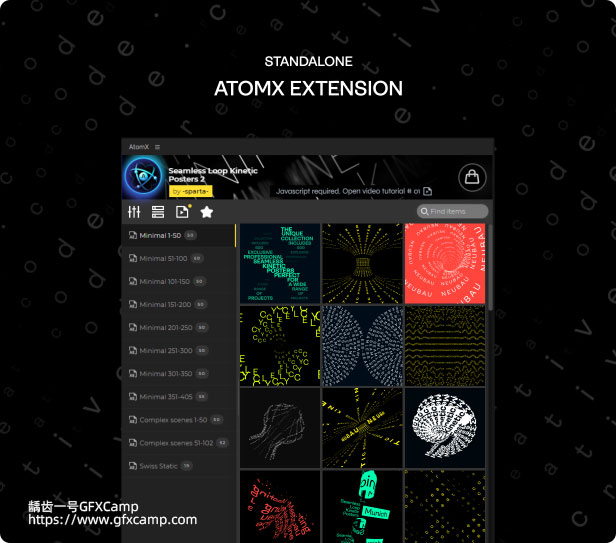Viewport: 616px width, 543px height.
Task: Select the yellow CYCLE letters poster
Action: [x=280, y=346]
